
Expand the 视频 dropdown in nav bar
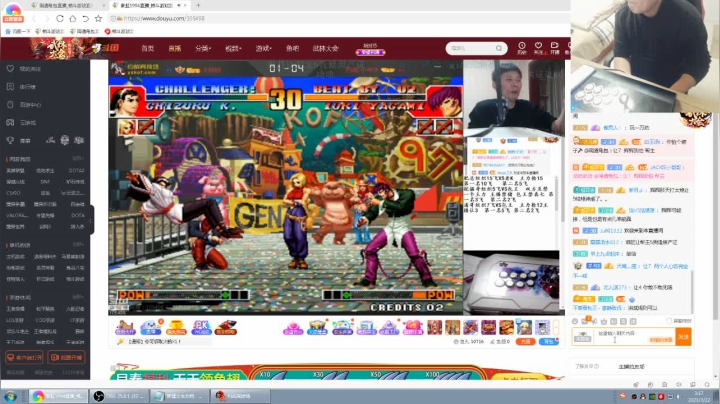[x=233, y=48]
